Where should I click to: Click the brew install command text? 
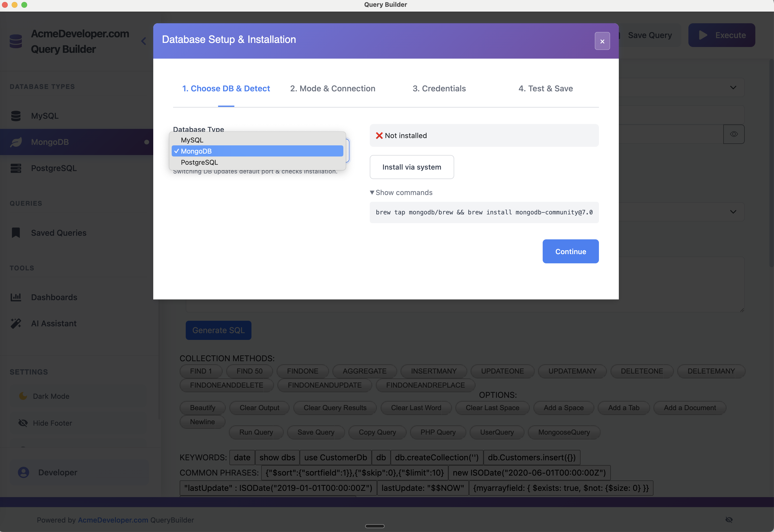(484, 212)
